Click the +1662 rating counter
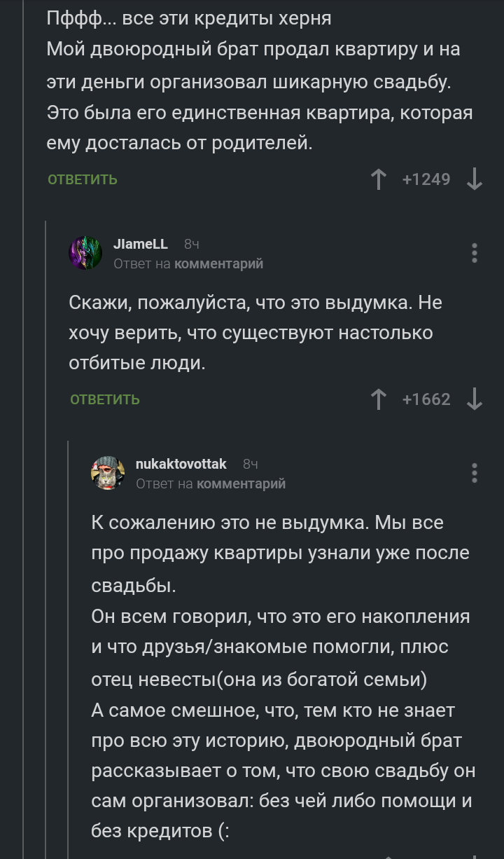Image resolution: width=504 pixels, height=859 pixels. click(426, 399)
